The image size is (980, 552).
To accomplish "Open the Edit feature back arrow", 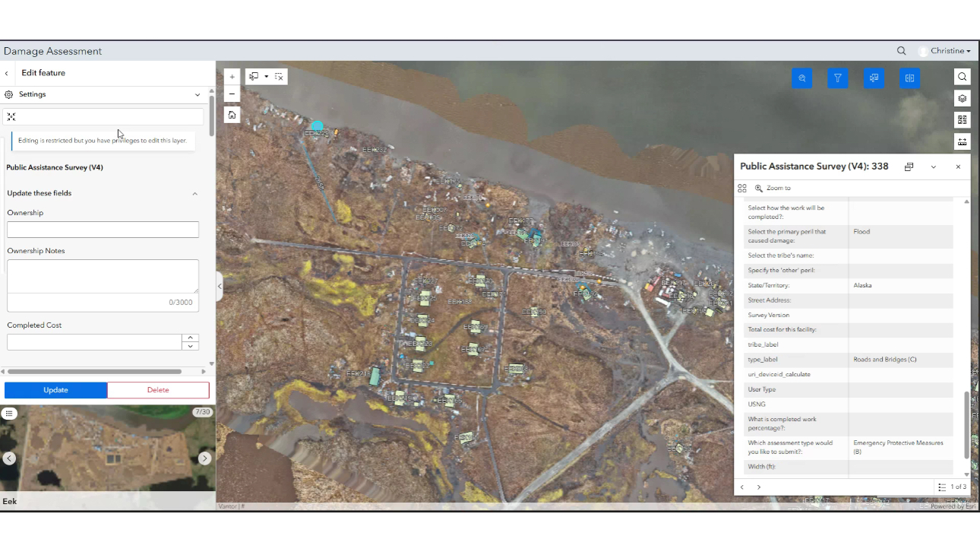I will [x=7, y=72].
